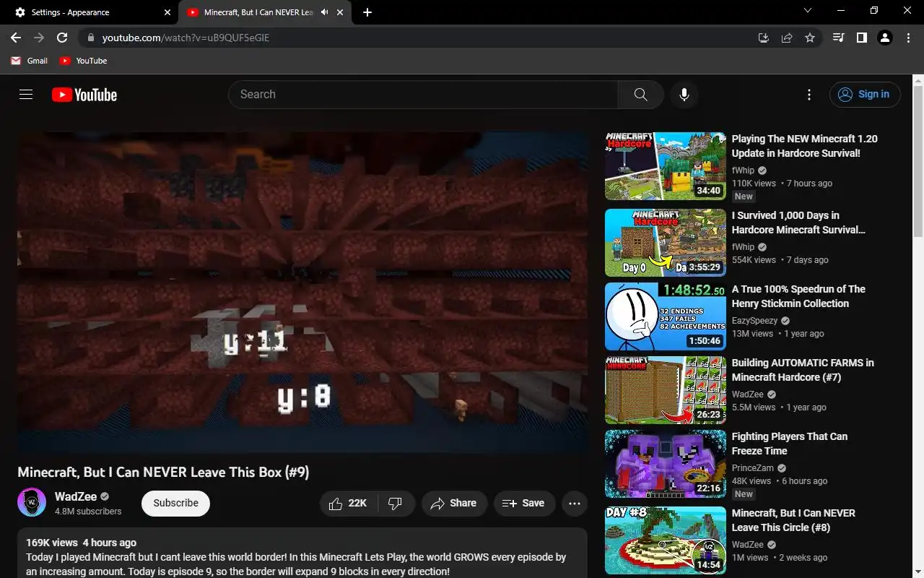
Task: Save video to playlist
Action: [x=524, y=504]
